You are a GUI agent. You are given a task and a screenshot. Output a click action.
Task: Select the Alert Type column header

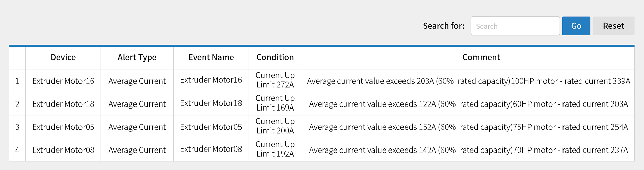(137, 57)
